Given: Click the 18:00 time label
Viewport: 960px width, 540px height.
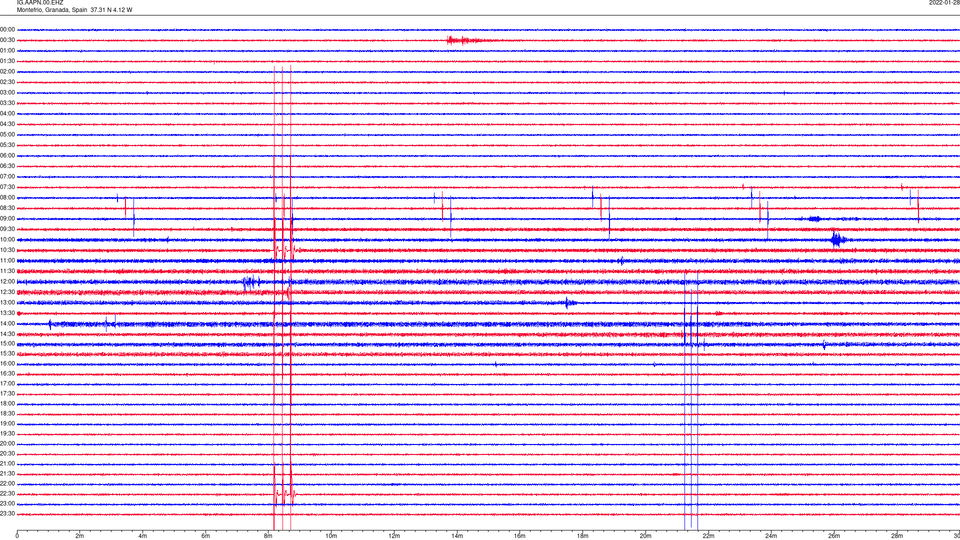Looking at the screenshot, I should tap(7, 403).
